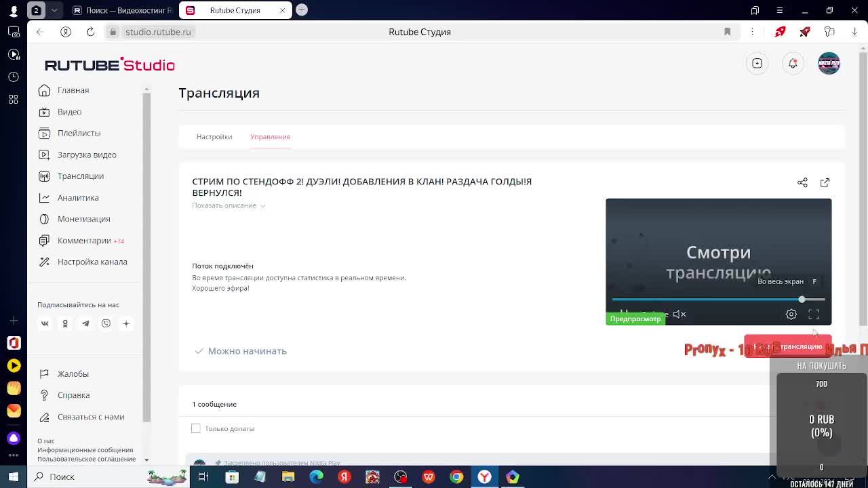Open the browser hamburger menu
Viewport: 868px width, 488px height.
click(779, 10)
